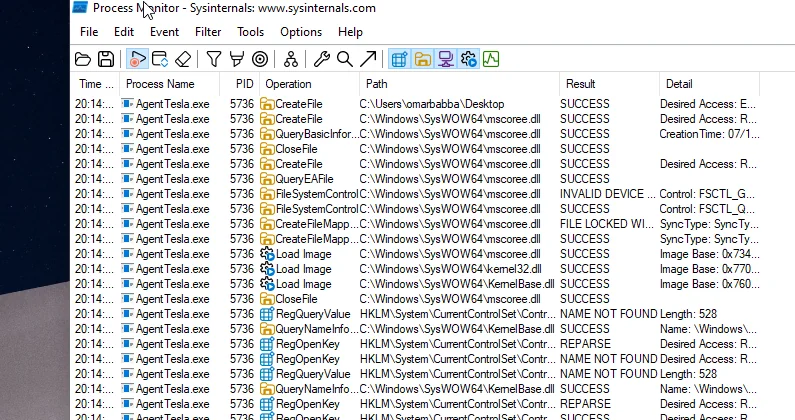Show the Process Tree from the toolbar
The height and width of the screenshot is (420, 795).
coord(291,59)
